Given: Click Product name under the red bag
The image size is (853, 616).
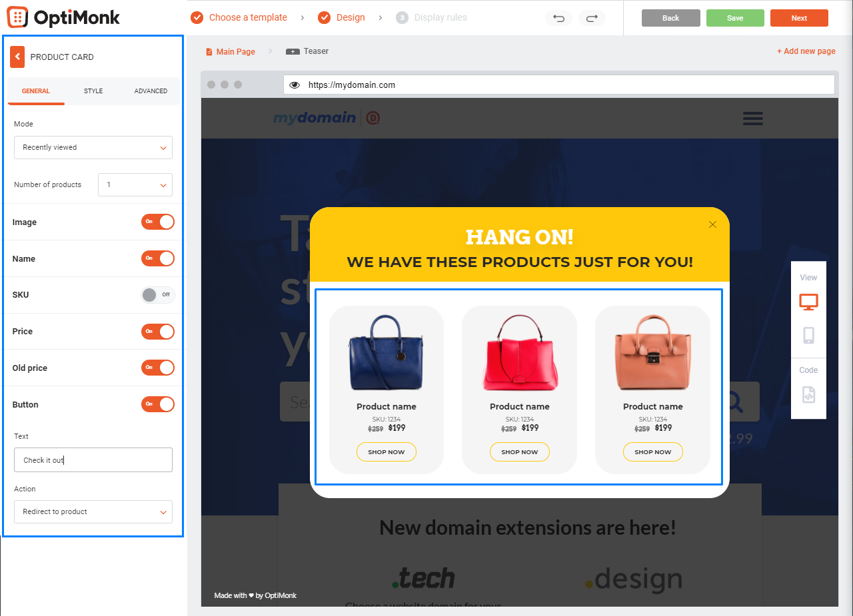Looking at the screenshot, I should coord(520,407).
